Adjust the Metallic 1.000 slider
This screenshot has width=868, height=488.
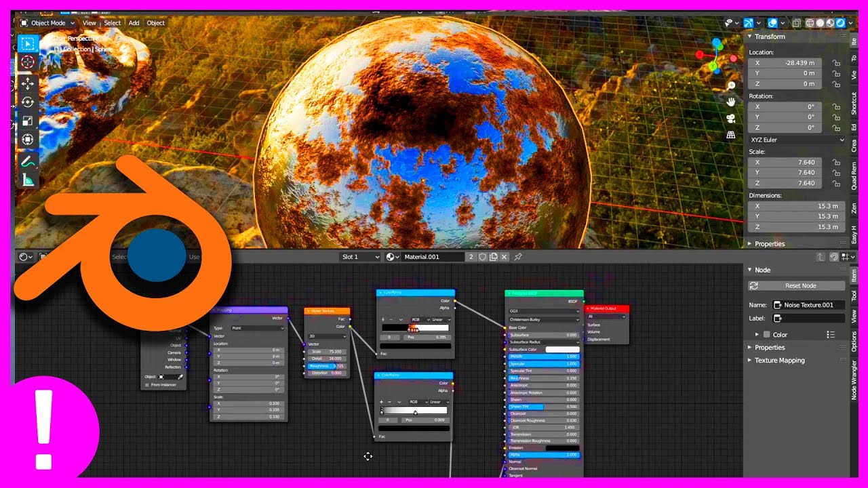tap(544, 357)
